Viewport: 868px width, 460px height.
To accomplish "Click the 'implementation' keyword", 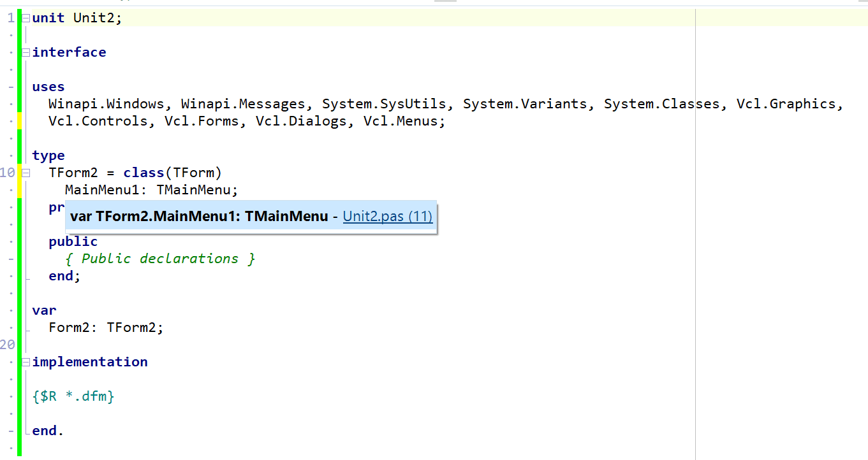I will (90, 362).
